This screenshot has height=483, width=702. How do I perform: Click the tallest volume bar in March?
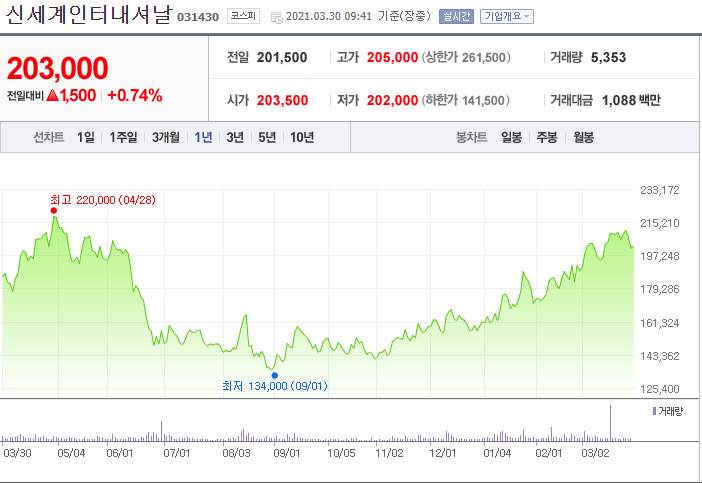coord(610,423)
